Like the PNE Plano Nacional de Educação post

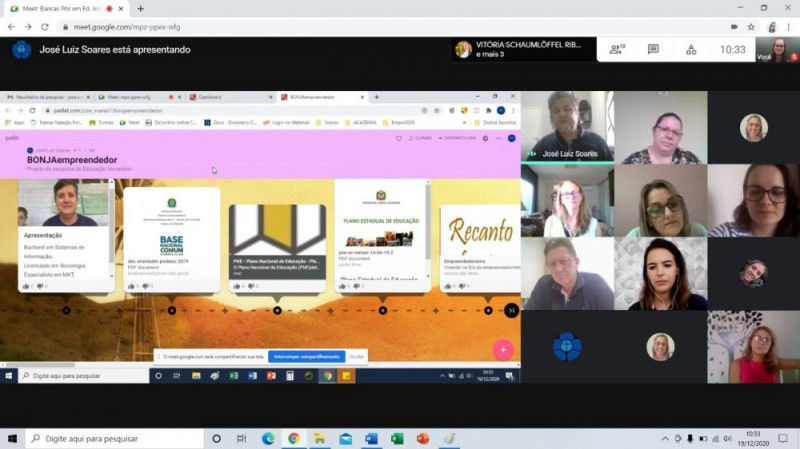click(x=237, y=286)
